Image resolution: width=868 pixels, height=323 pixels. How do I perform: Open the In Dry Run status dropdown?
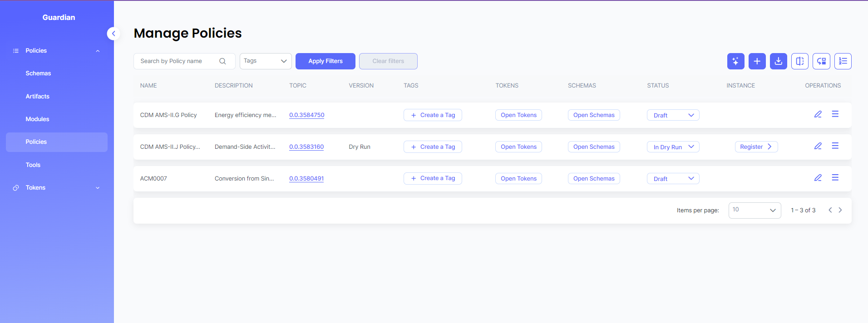673,147
